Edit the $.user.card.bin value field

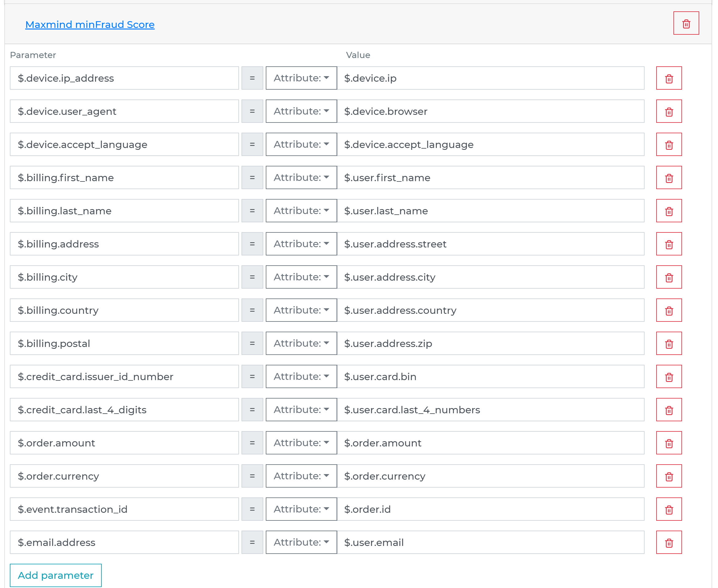[x=491, y=377]
